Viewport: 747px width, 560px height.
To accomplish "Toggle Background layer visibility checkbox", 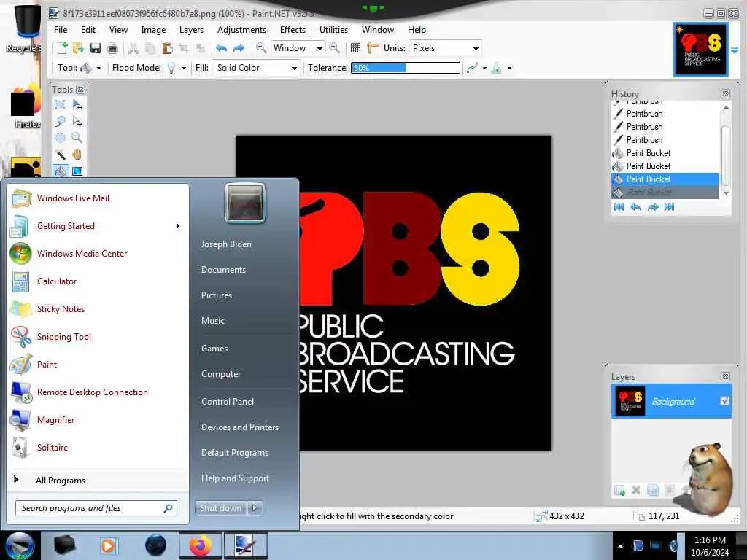I will coord(724,401).
